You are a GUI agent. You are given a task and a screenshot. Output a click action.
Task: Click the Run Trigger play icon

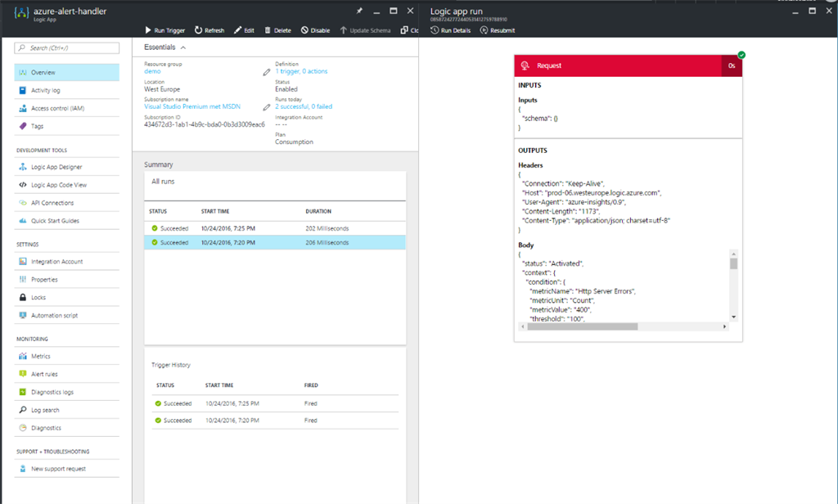tap(148, 30)
